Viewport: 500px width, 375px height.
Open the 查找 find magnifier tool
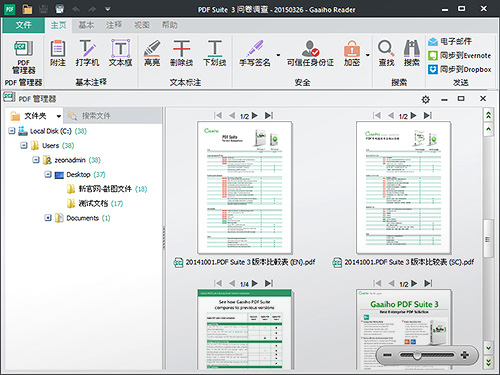point(386,53)
